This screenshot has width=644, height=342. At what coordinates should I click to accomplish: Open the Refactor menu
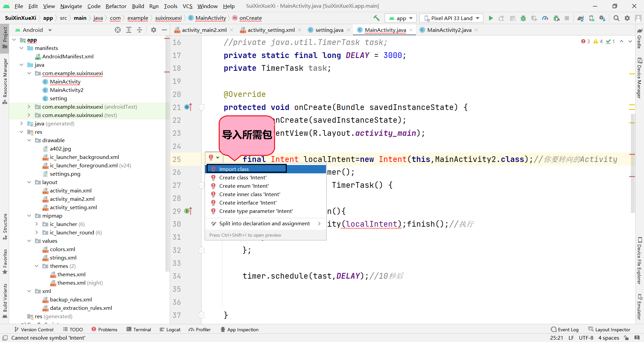116,6
